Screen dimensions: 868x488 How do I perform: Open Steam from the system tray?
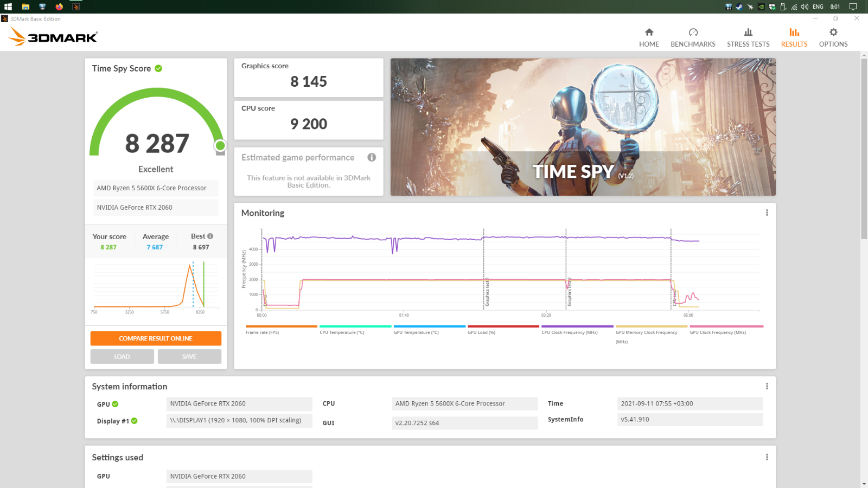tap(739, 7)
